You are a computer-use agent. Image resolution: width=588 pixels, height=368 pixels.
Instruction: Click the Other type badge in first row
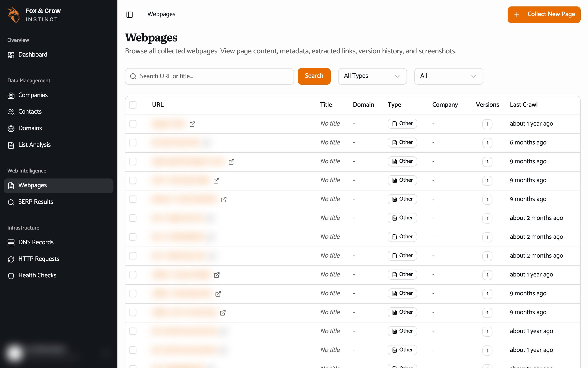(402, 124)
